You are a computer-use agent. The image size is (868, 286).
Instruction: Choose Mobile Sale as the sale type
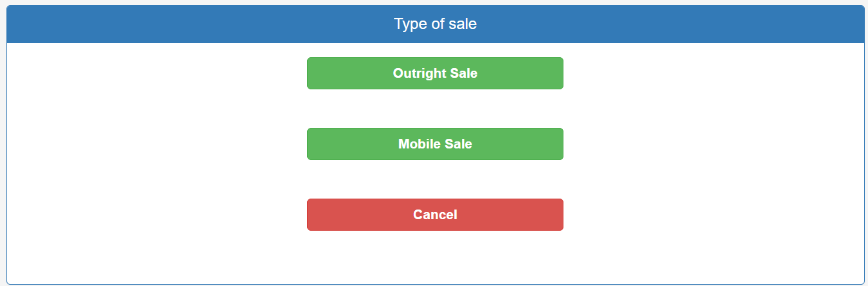tap(435, 144)
